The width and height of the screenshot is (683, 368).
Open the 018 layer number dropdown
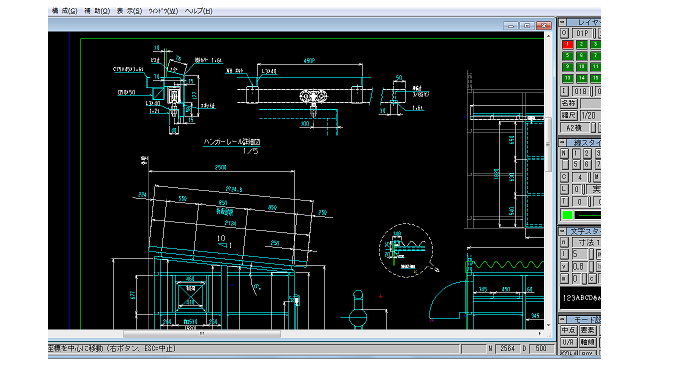click(580, 91)
